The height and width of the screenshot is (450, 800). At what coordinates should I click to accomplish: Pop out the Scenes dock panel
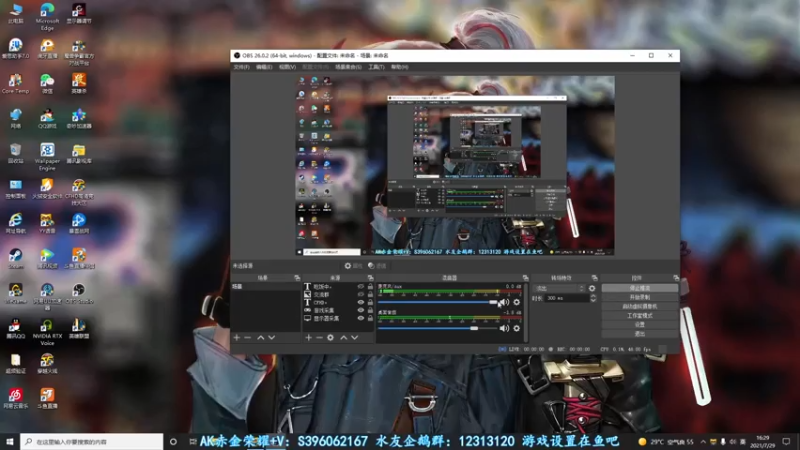(297, 278)
